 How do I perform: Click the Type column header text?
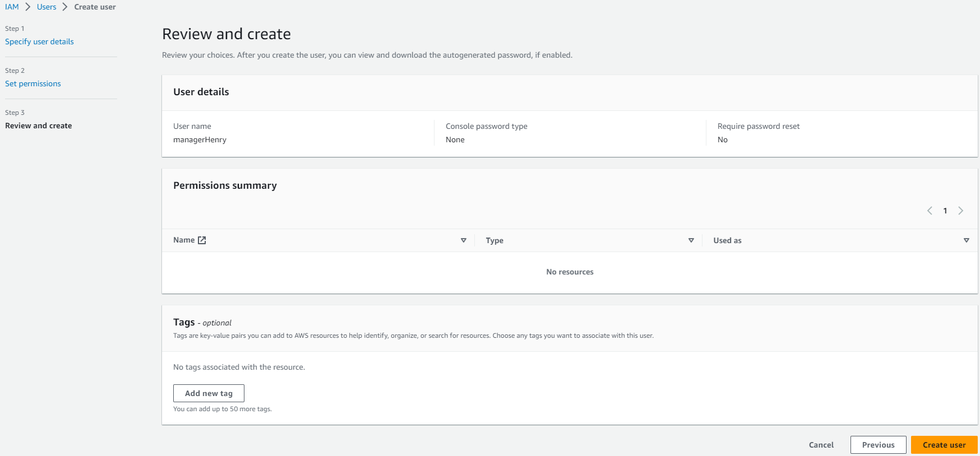[494, 240]
